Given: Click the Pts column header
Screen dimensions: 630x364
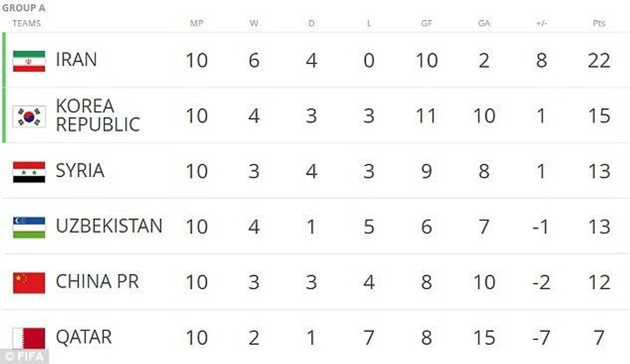Looking at the screenshot, I should (x=598, y=23).
